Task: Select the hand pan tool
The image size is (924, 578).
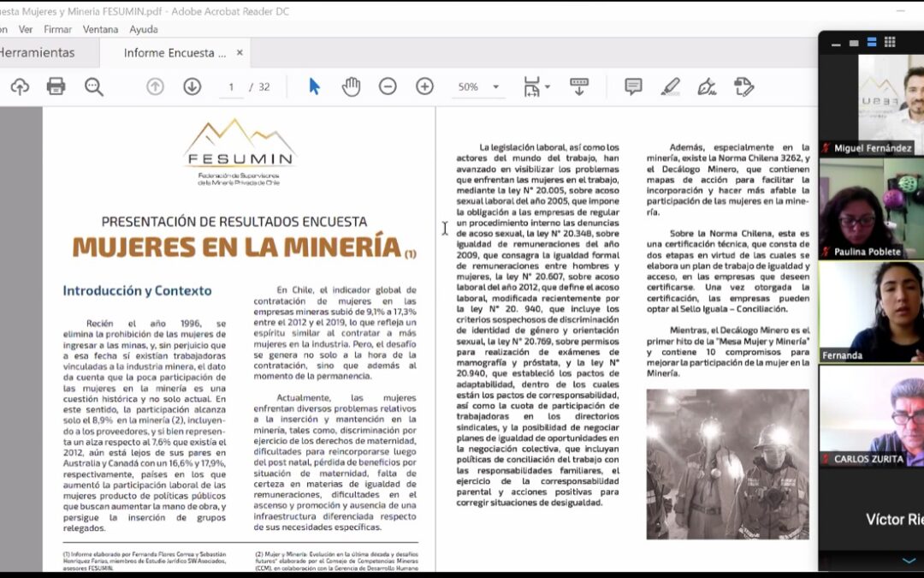Action: 351,86
